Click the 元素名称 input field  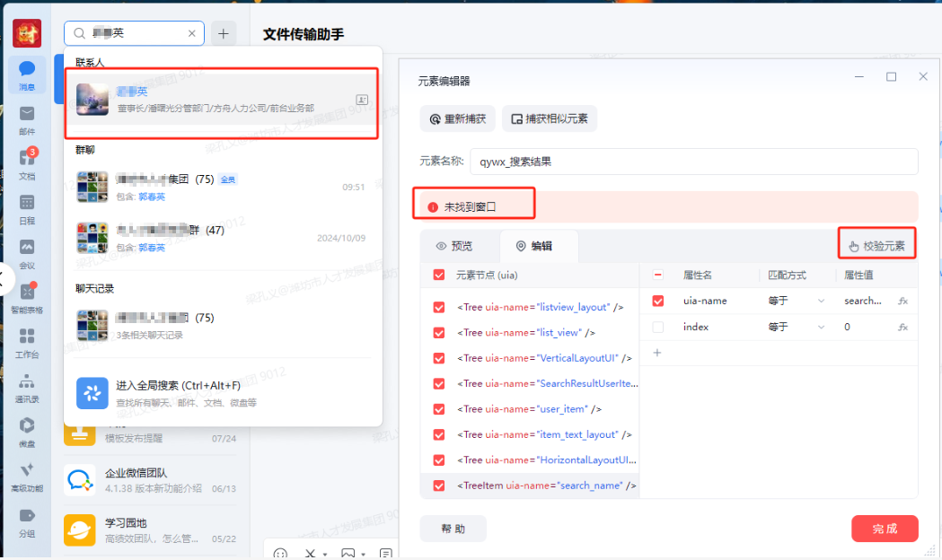coord(694,162)
